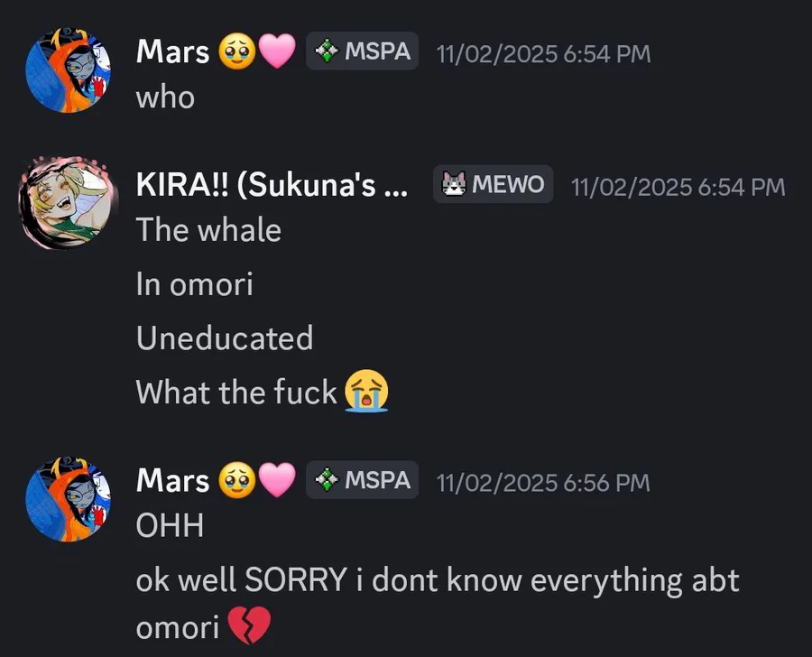Viewport: 812px width, 657px height.
Task: Click Mars's avatar next to the "OHH" message
Action: pos(68,497)
